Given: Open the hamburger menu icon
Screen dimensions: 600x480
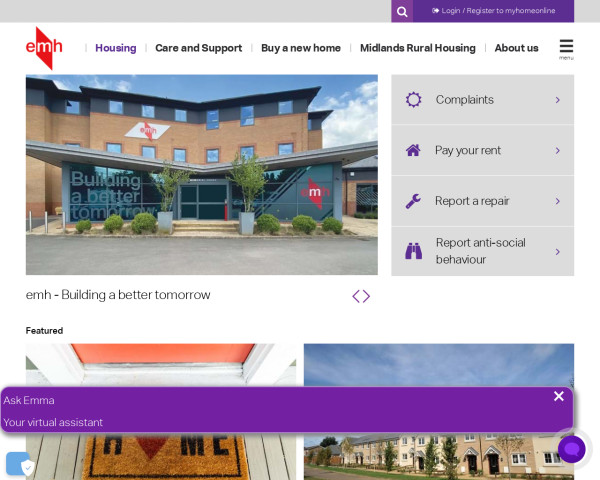Looking at the screenshot, I should coord(566,49).
